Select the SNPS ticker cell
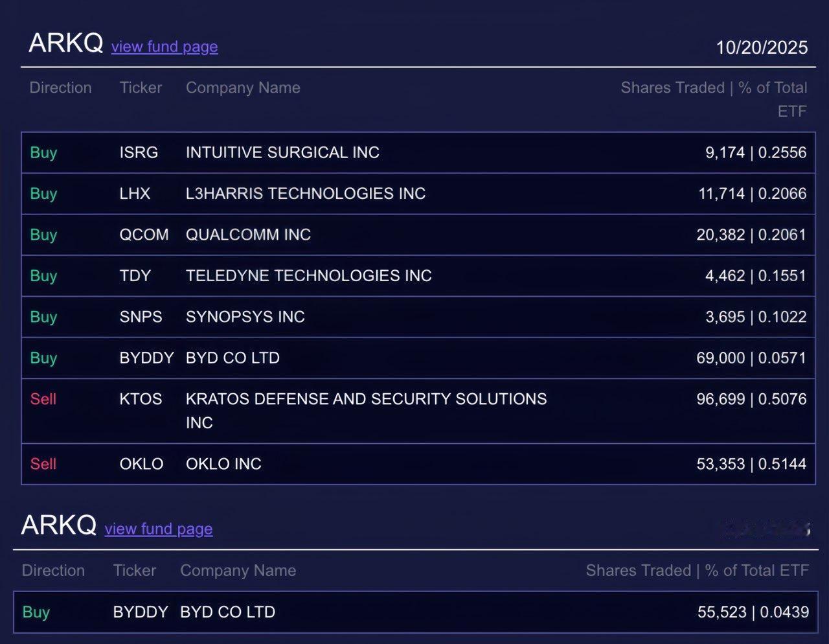829x644 pixels. tap(141, 317)
